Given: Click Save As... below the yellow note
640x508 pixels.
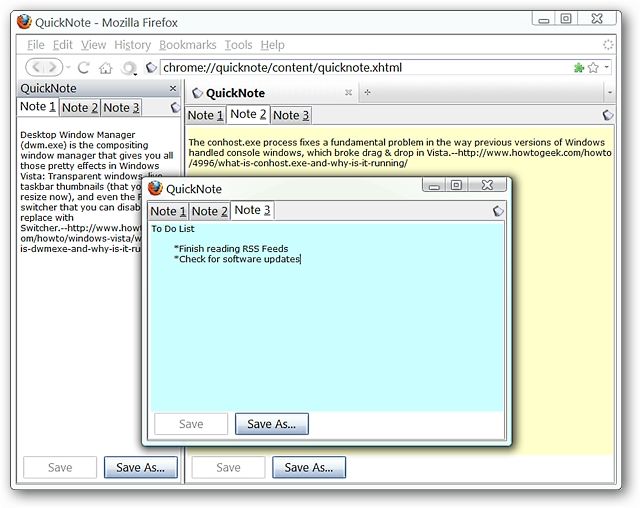Looking at the screenshot, I should point(309,467).
